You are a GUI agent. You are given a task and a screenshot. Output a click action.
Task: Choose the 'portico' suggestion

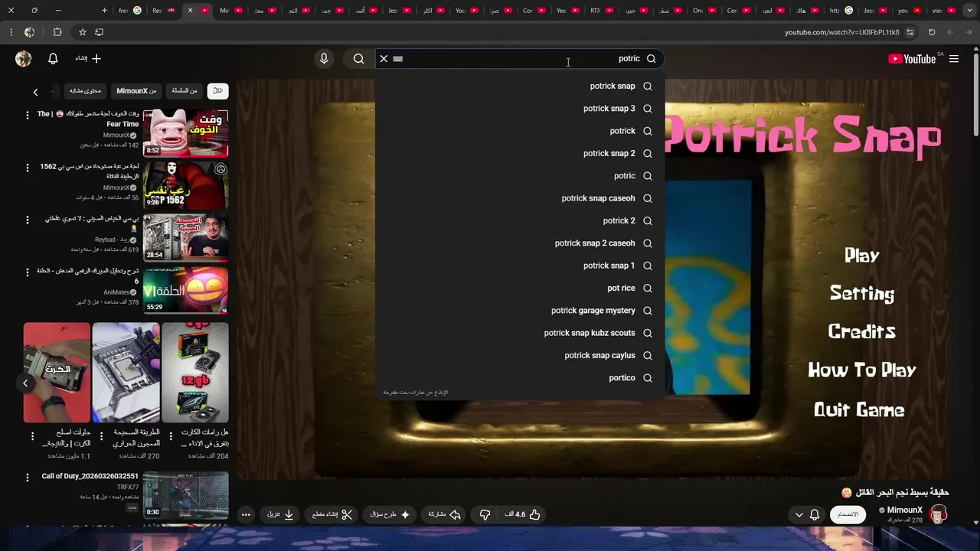[519, 378]
